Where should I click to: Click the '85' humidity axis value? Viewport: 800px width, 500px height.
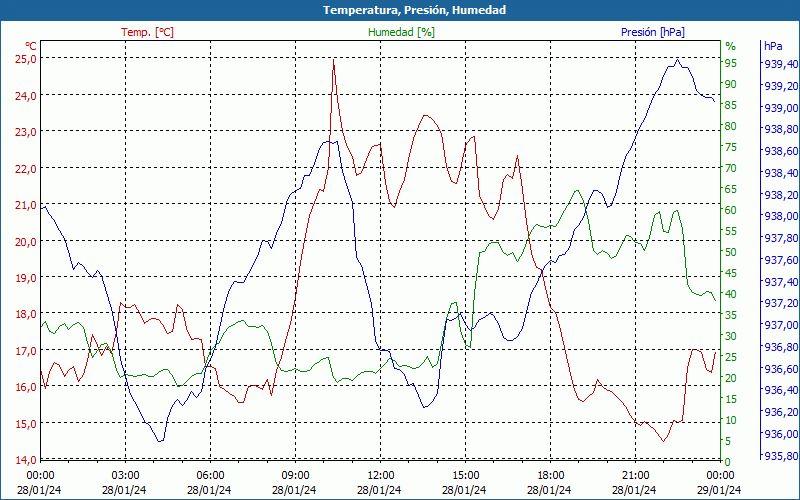point(731,105)
